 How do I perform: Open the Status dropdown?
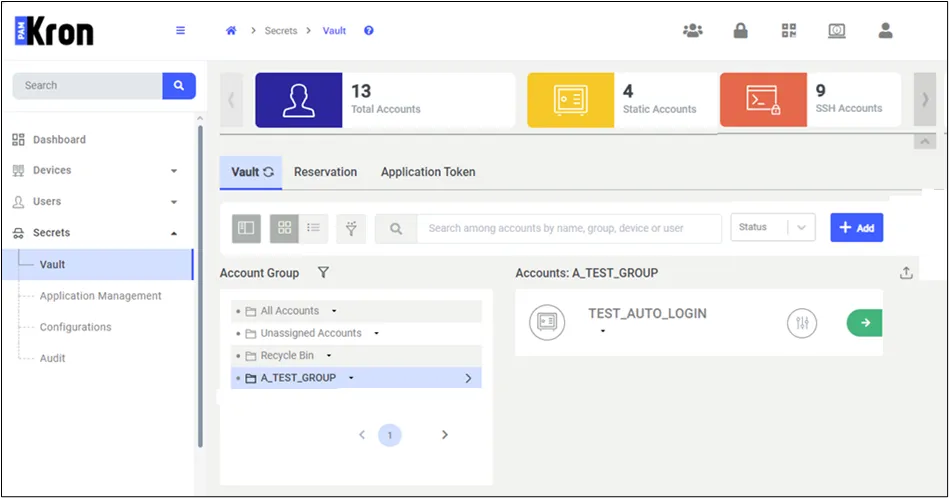(773, 228)
